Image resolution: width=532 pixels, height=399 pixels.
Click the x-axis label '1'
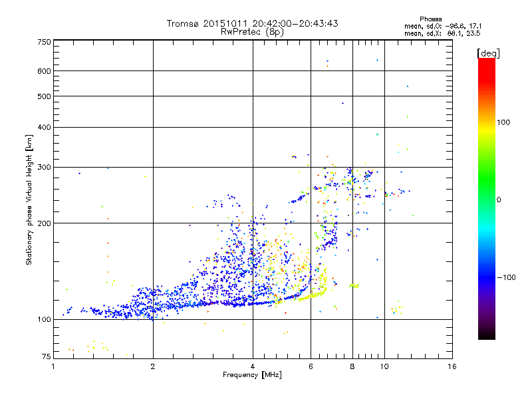pos(53,366)
